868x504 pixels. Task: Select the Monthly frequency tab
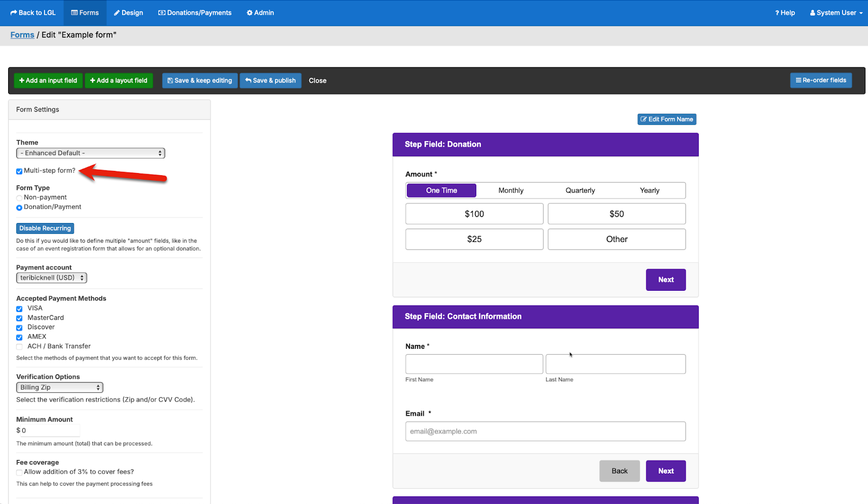(x=511, y=190)
